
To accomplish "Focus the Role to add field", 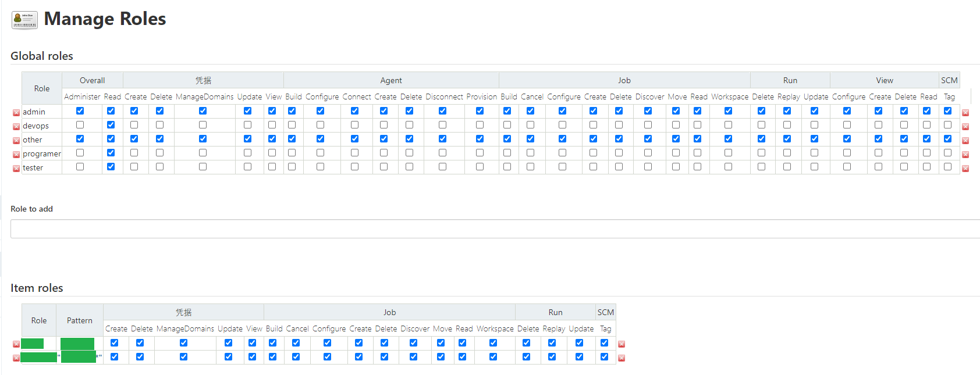I will tap(495, 228).
